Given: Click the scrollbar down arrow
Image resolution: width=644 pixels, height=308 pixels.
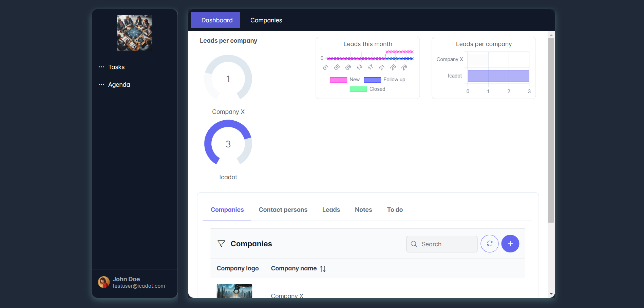Looking at the screenshot, I should [551, 294].
